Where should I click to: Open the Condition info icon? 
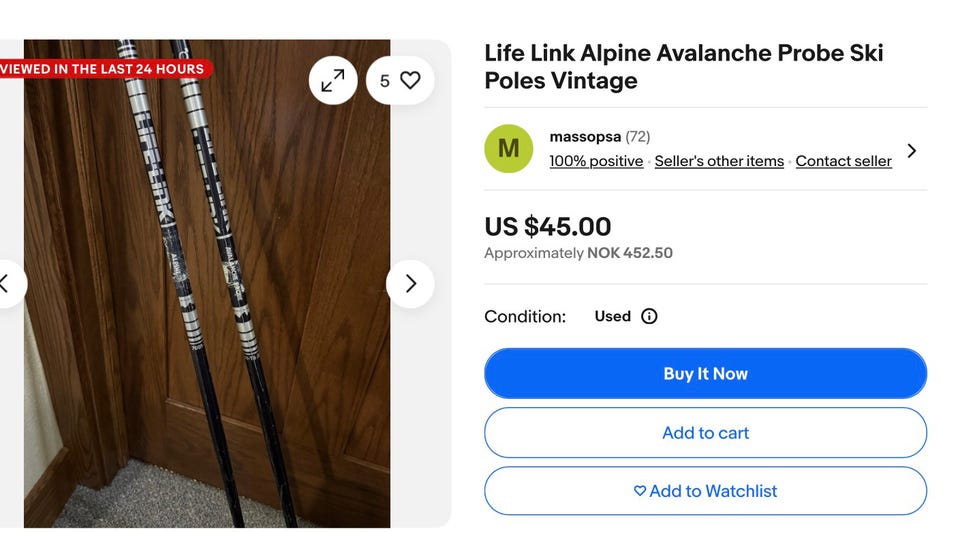tap(649, 316)
